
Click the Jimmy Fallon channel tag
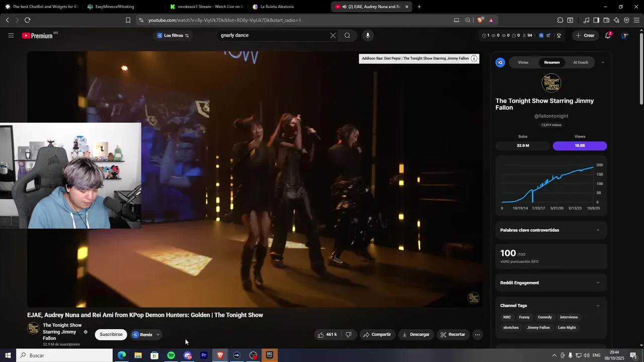tap(538, 327)
